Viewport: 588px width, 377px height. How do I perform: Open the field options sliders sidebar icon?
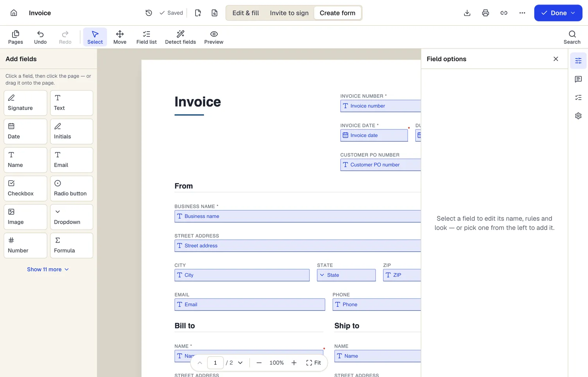pos(578,61)
